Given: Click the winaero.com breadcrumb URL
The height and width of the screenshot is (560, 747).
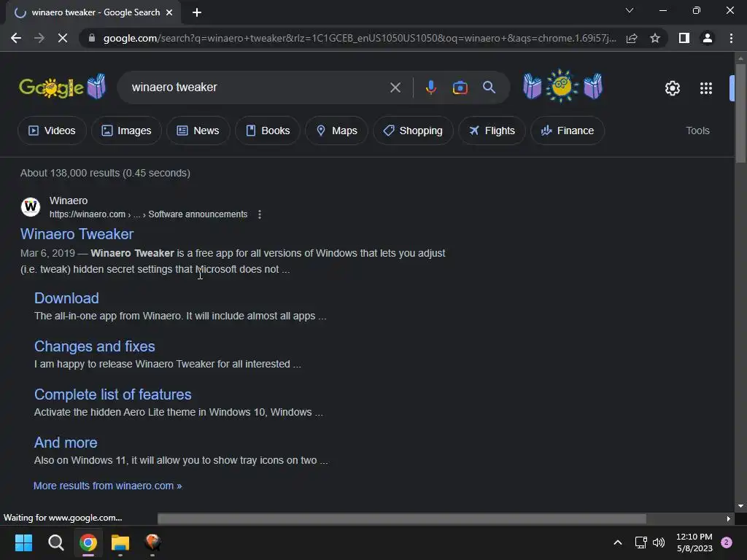Looking at the screenshot, I should tap(148, 214).
